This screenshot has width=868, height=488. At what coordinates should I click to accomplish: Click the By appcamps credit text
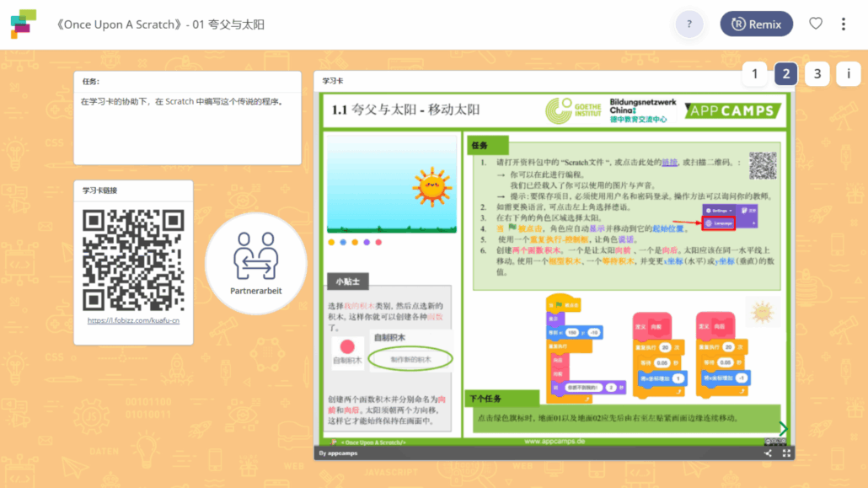(x=338, y=453)
